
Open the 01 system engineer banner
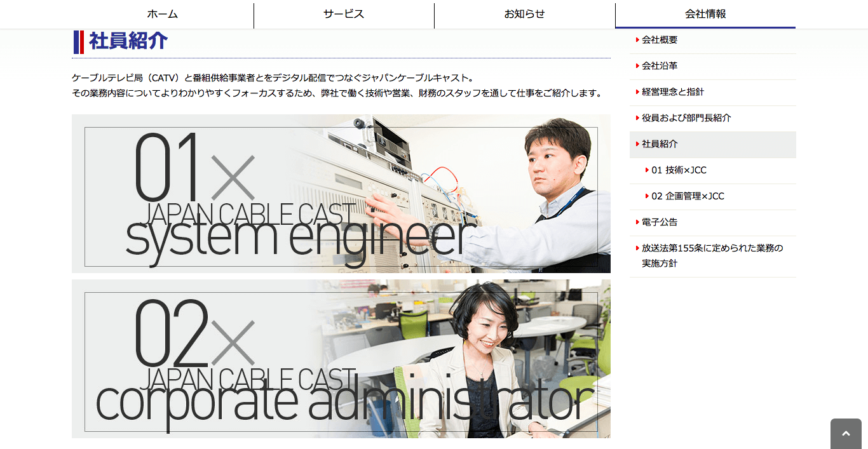tap(341, 194)
